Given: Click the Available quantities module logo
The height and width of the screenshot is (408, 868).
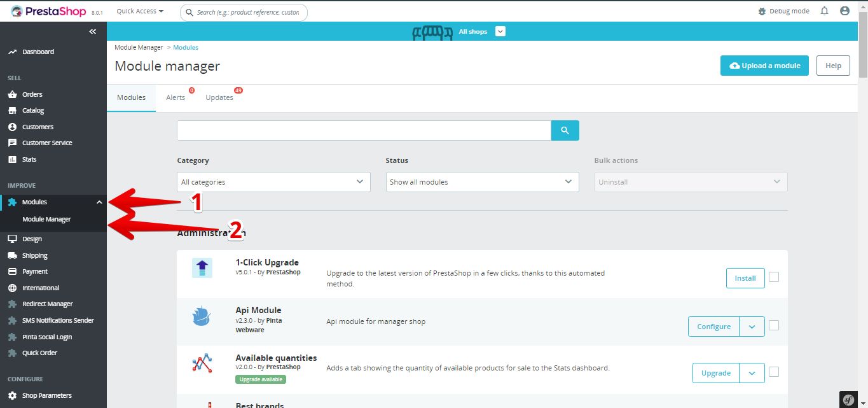Looking at the screenshot, I should [202, 363].
